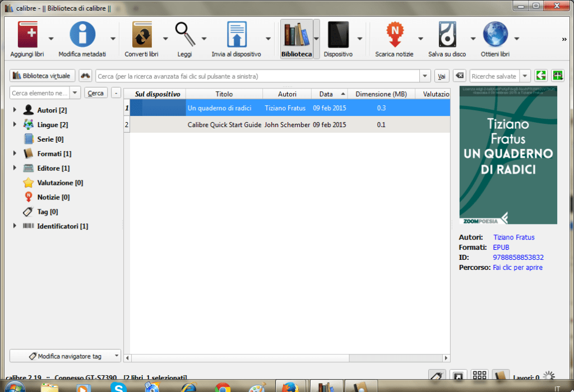This screenshot has width=574, height=392.
Task: Select Calibre Quick Start Guide row
Action: pyautogui.click(x=226, y=124)
